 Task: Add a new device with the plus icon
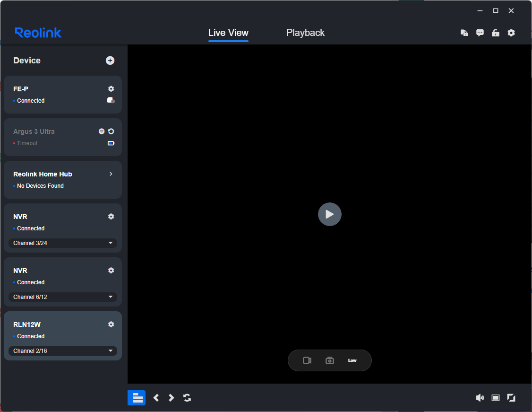tap(110, 61)
